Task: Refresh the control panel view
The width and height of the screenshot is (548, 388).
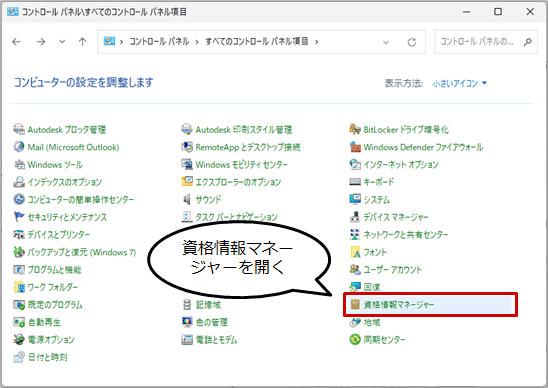Action: [412, 42]
